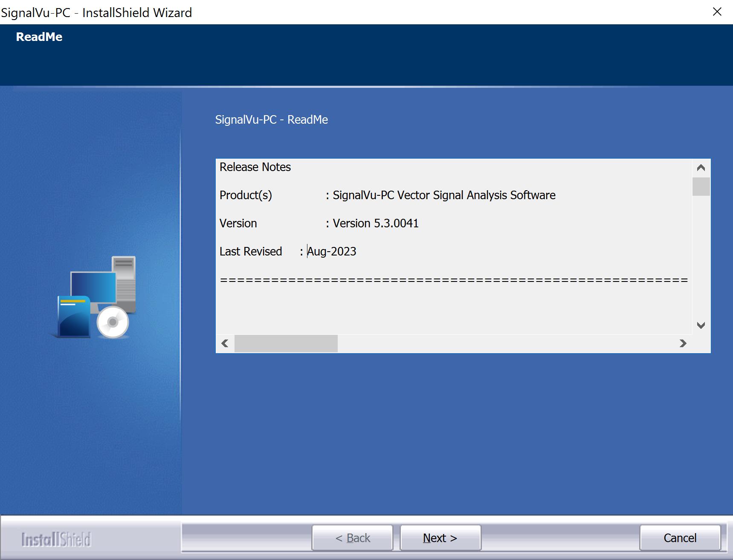Click the Version 5.3.0041 text
The image size is (733, 560).
[375, 223]
